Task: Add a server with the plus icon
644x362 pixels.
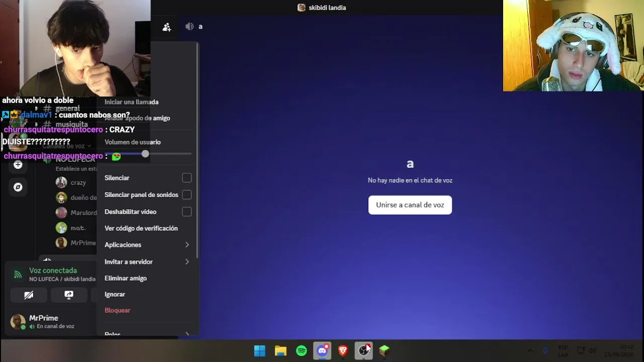Action: [18, 165]
